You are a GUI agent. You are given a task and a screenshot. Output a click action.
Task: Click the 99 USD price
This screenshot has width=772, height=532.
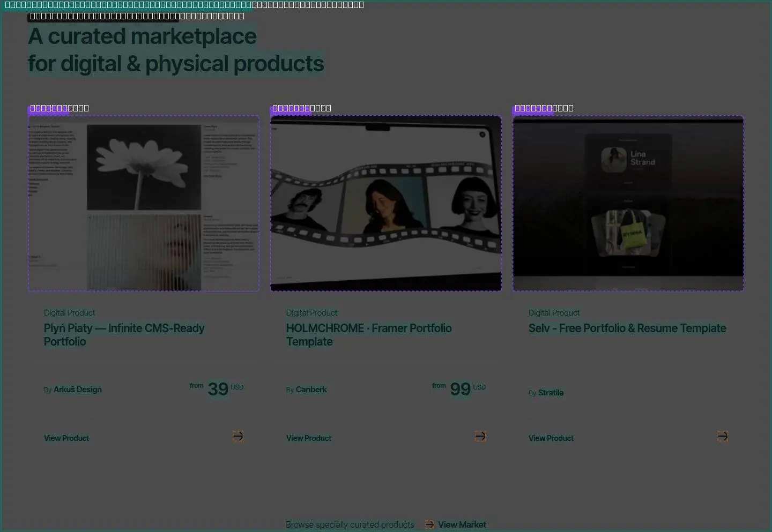coord(459,388)
